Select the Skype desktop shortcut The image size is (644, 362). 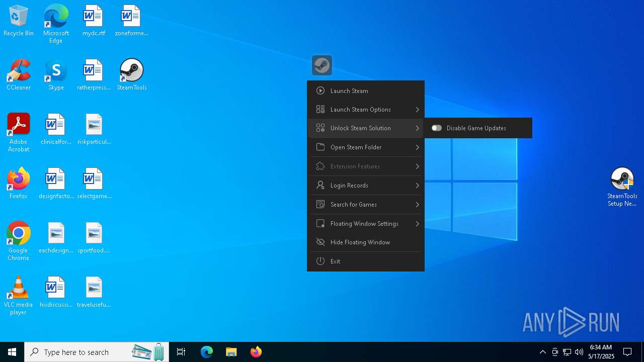click(x=56, y=75)
